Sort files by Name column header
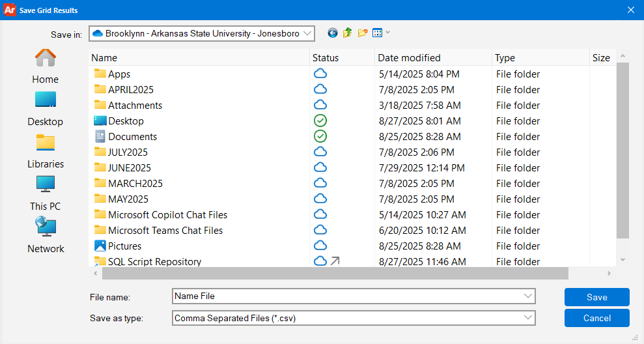The image size is (644, 344). tap(199, 58)
